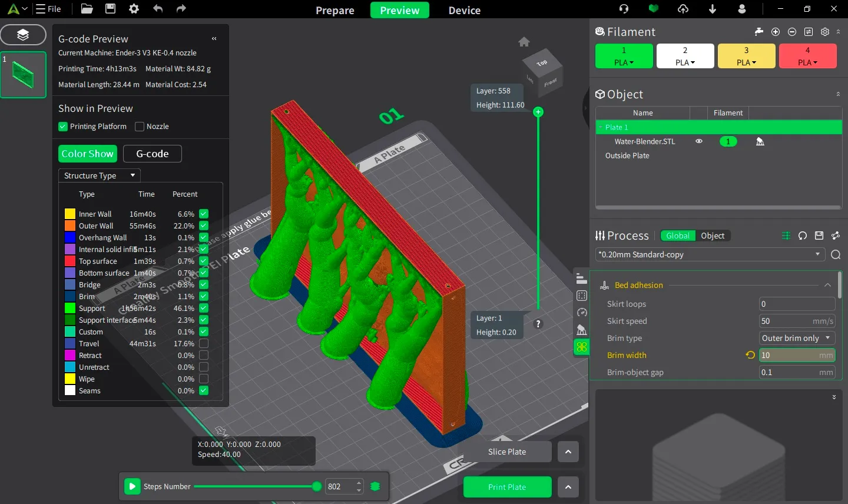This screenshot has height=504, width=848.
Task: Click the Slice Plate button
Action: click(x=507, y=452)
